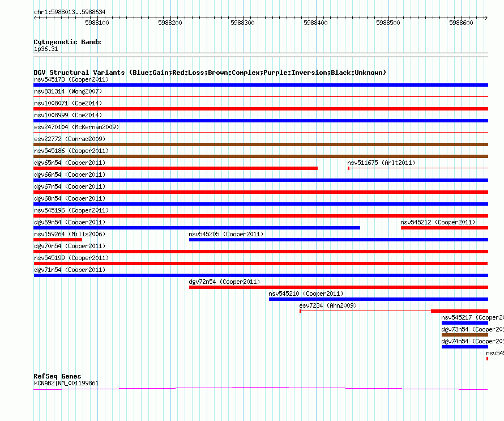Open variant label nsv545212 (Cooper2011)
This screenshot has width=504, height=421.
click(438, 222)
